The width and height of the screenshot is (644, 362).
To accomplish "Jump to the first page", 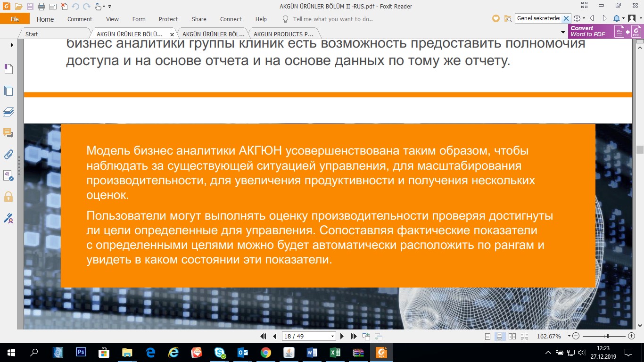I will (x=264, y=336).
